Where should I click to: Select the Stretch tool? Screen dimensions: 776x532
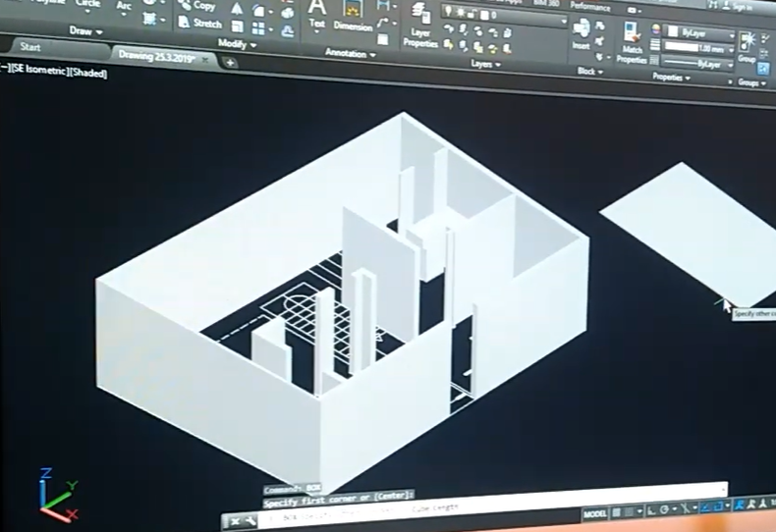click(x=199, y=23)
